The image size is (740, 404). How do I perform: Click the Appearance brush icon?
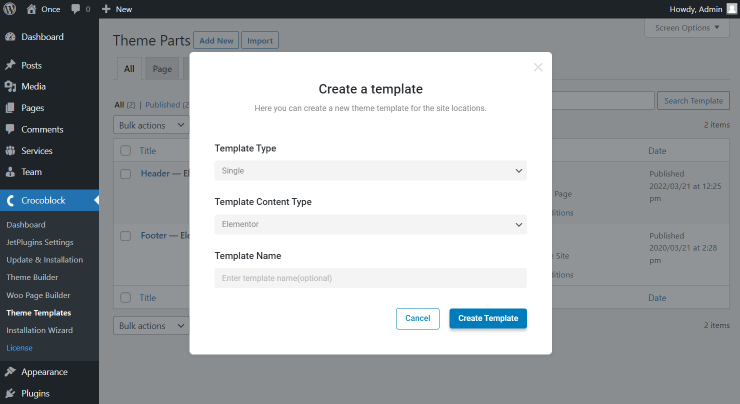click(10, 372)
